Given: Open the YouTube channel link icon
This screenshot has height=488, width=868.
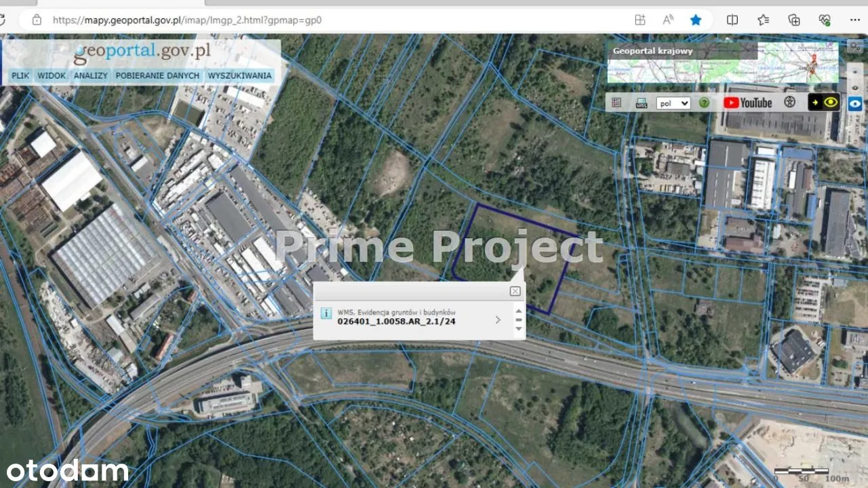Looking at the screenshot, I should coord(747,103).
